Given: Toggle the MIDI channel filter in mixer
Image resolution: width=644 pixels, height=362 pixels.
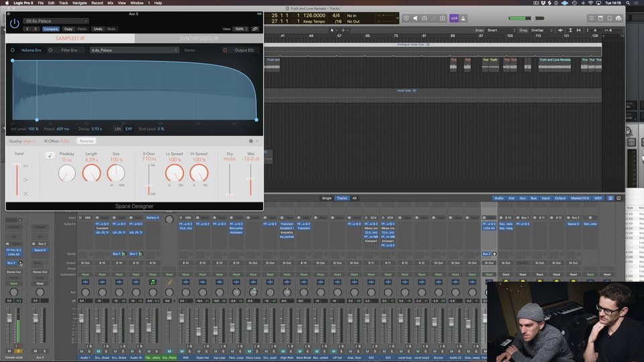Looking at the screenshot, I should pyautogui.click(x=598, y=198).
